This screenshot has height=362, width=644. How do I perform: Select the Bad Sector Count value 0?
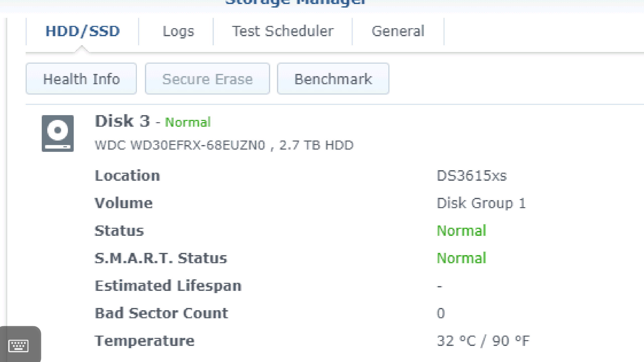coord(441,313)
